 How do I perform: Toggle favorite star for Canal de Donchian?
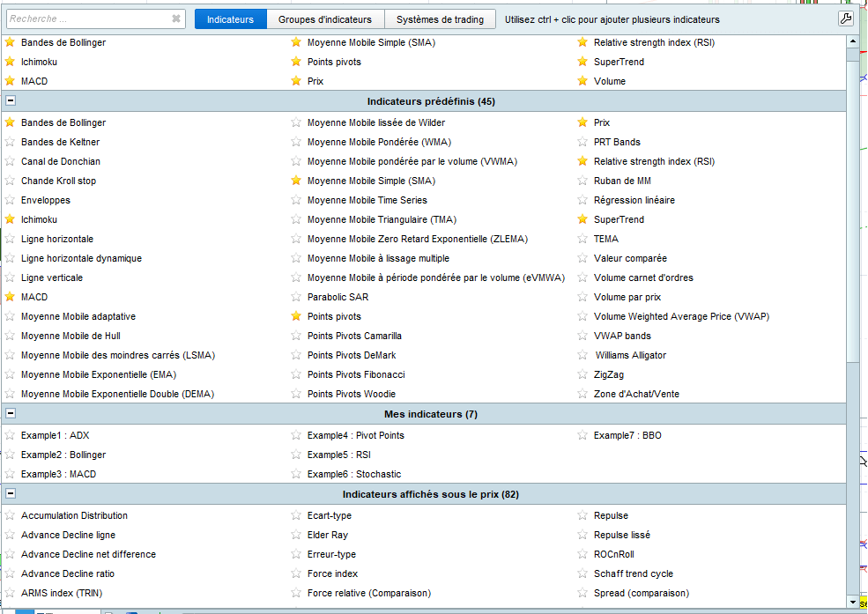10,161
